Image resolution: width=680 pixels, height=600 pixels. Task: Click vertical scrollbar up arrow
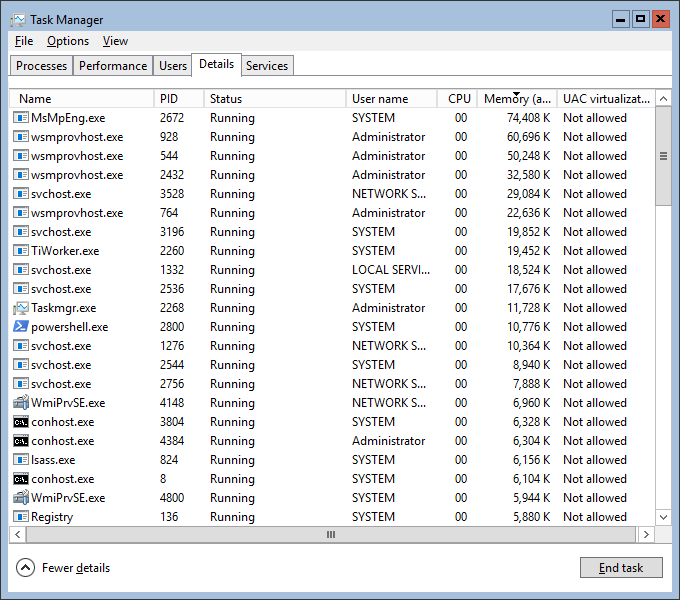[664, 99]
